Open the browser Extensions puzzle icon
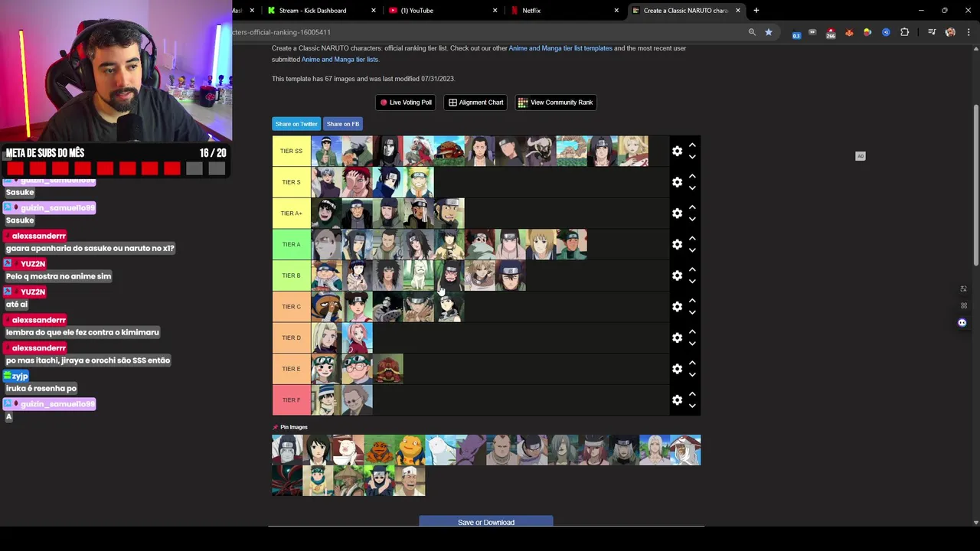The width and height of the screenshot is (980, 551). [x=904, y=32]
